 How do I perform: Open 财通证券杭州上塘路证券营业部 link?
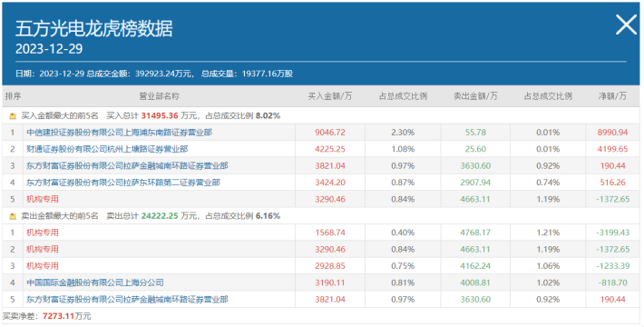tap(107, 149)
